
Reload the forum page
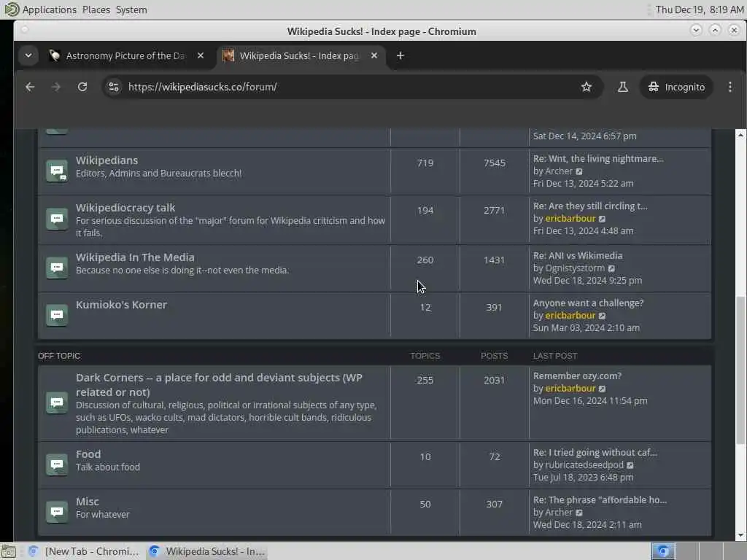point(82,87)
